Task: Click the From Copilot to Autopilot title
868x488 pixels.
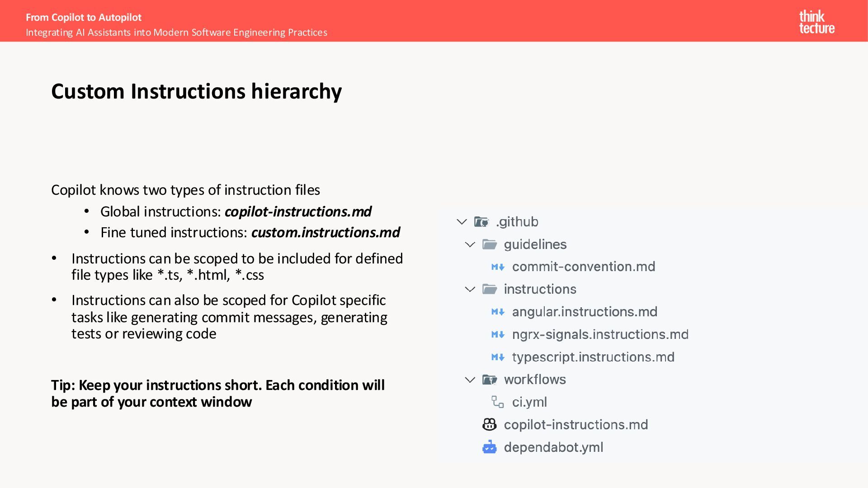Action: tap(84, 17)
